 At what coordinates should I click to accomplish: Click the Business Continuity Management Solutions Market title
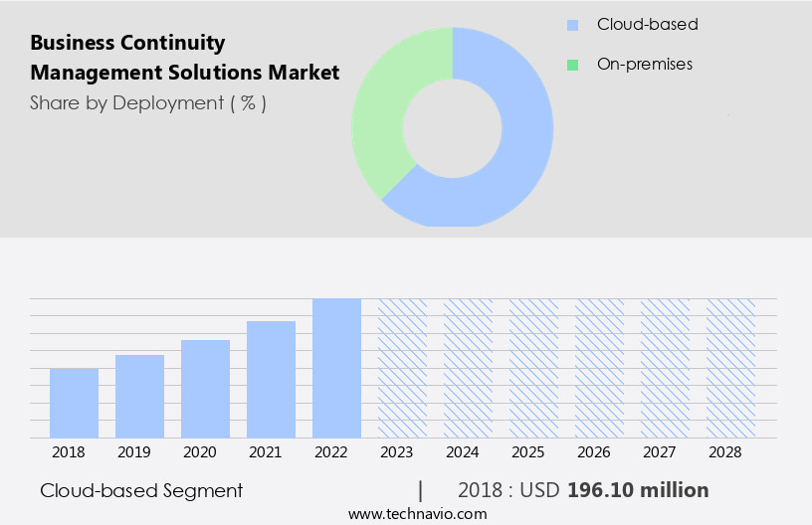point(184,58)
